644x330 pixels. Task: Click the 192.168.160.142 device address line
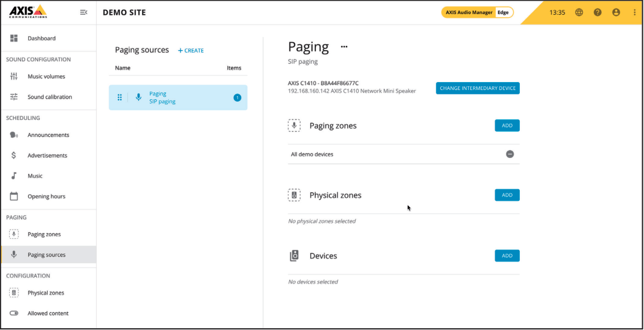point(352,91)
